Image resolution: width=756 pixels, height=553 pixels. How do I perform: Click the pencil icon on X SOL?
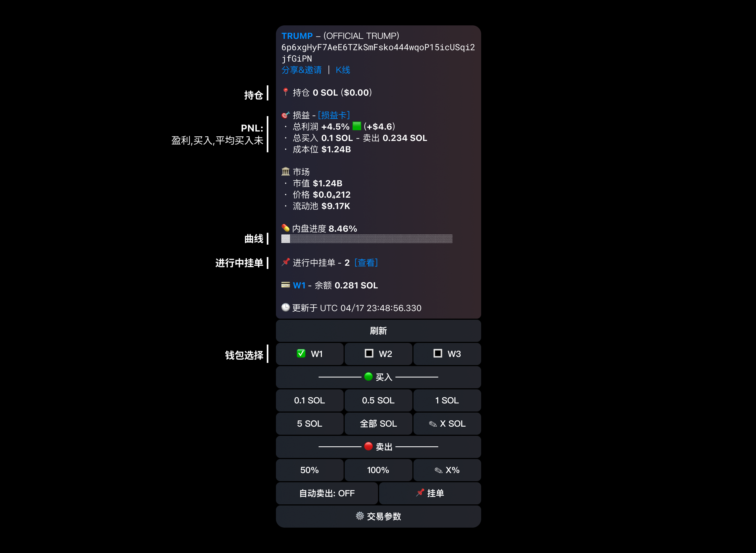(433, 424)
